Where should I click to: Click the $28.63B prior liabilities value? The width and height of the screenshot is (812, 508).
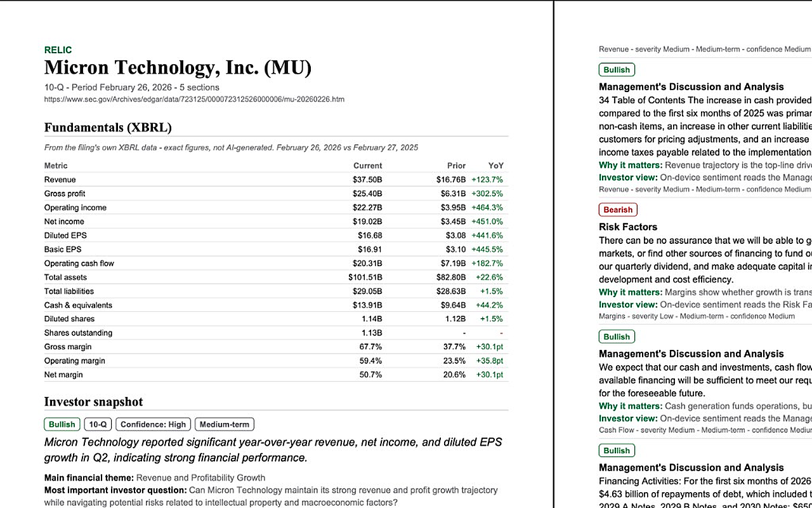tap(451, 291)
